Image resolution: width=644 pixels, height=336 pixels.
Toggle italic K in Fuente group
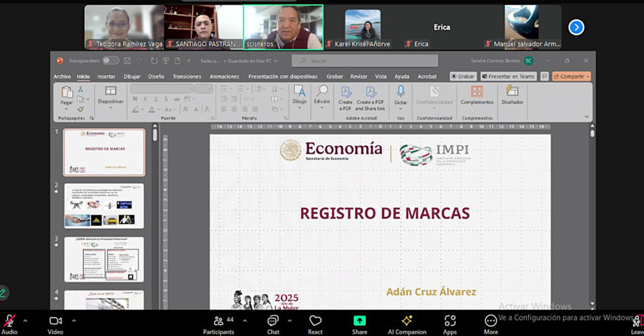click(x=145, y=99)
